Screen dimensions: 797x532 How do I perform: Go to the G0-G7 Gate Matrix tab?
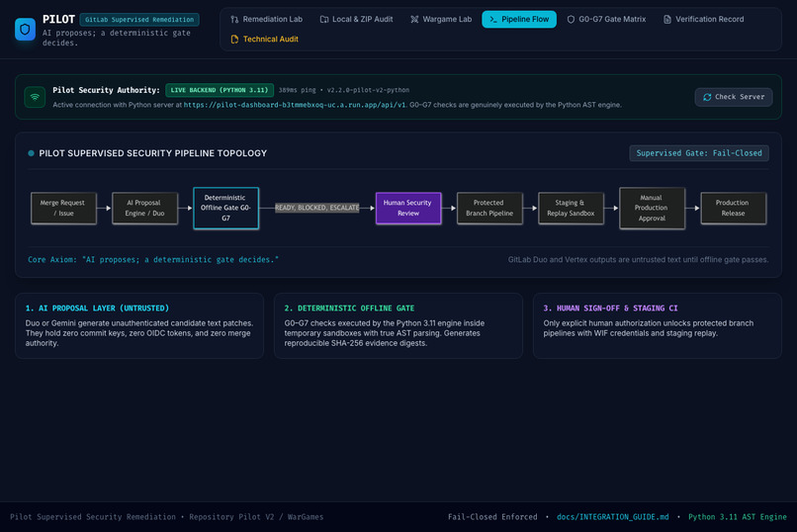(606, 20)
